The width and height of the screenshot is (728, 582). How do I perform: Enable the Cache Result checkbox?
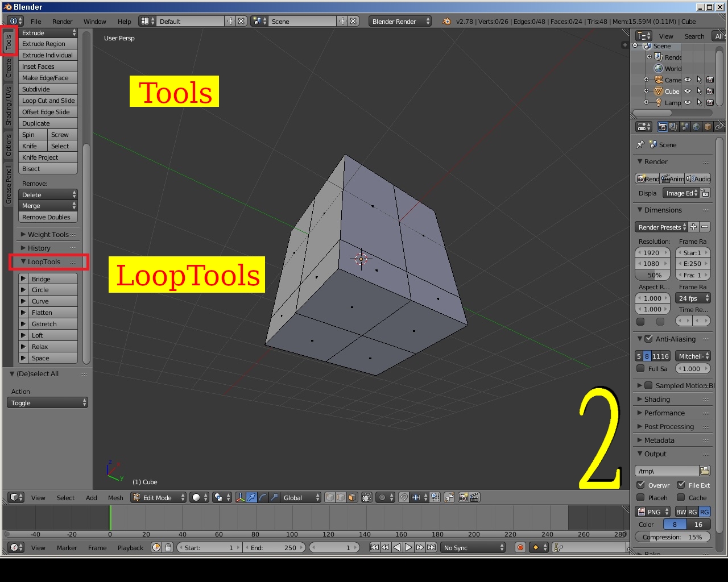point(681,497)
